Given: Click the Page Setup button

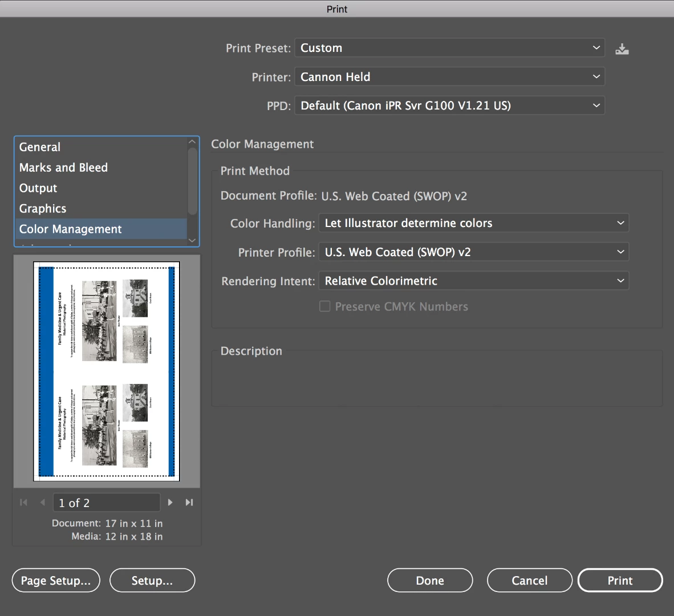Looking at the screenshot, I should (x=56, y=580).
